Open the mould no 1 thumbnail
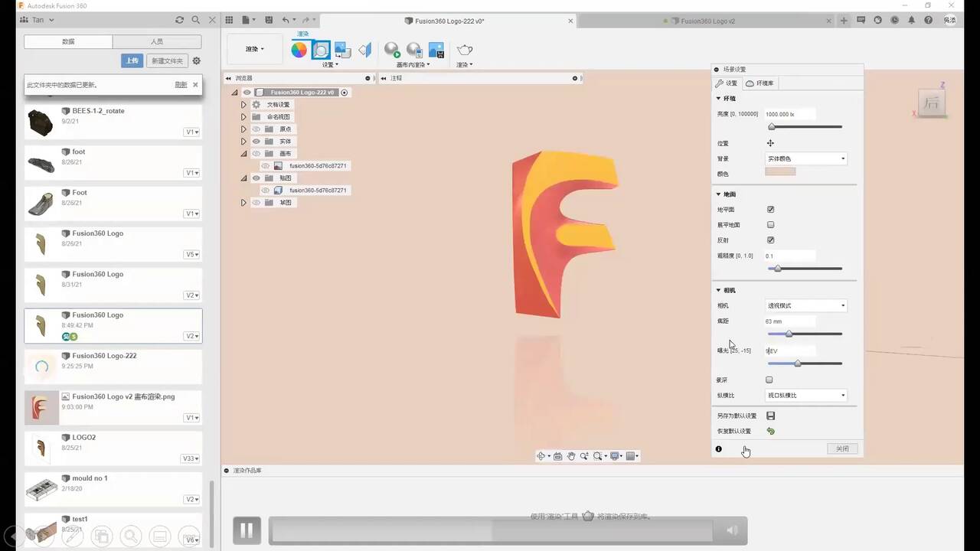The image size is (980, 551). pos(41,488)
